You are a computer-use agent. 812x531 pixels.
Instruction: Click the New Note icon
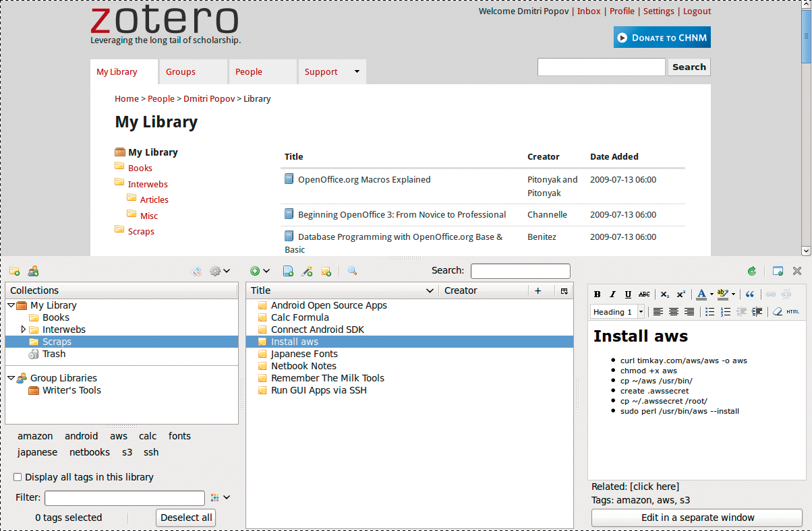[326, 271]
